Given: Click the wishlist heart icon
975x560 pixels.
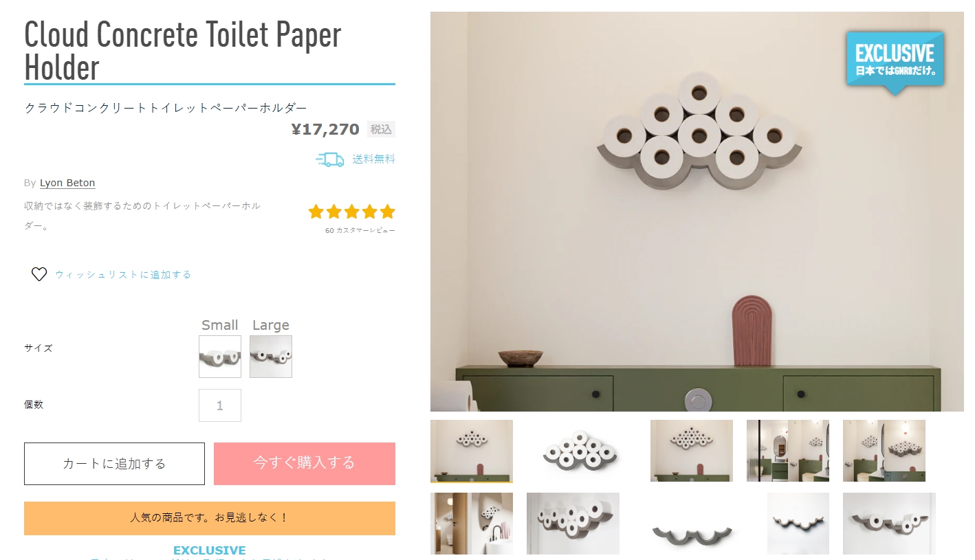Looking at the screenshot, I should point(39,274).
